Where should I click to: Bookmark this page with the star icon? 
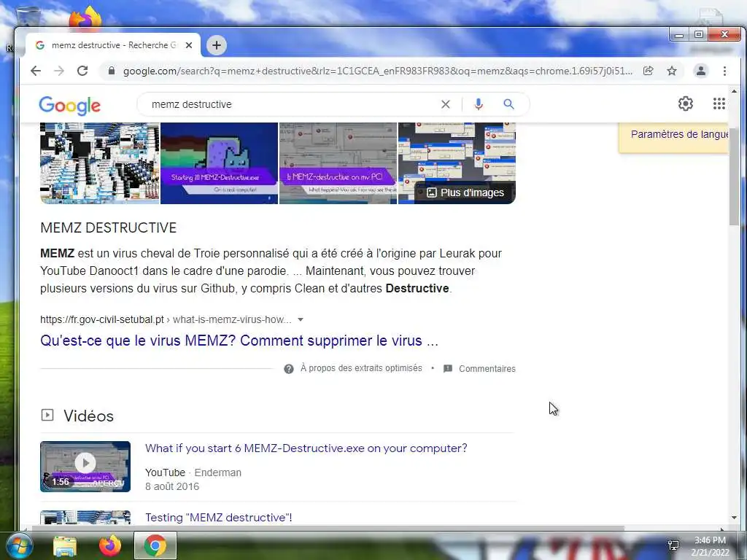pos(672,71)
